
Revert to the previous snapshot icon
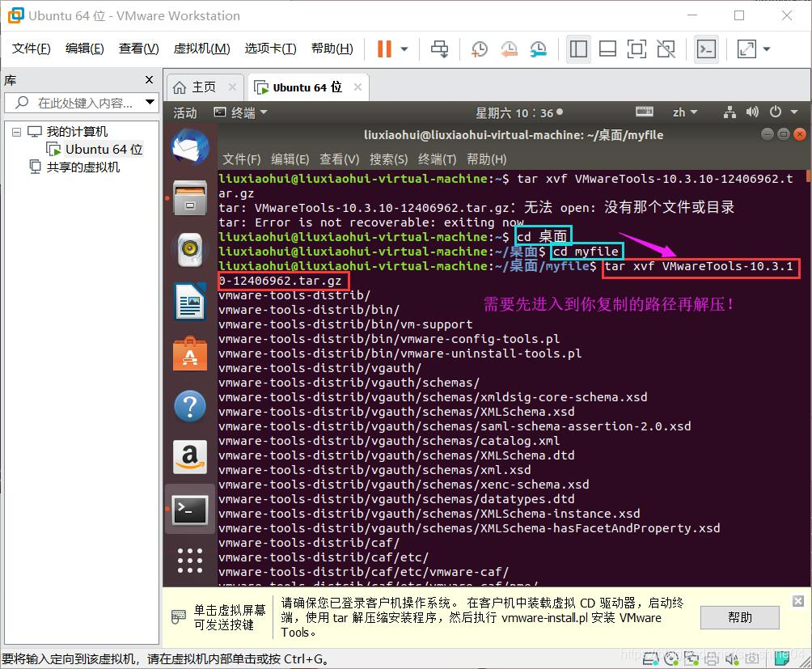click(509, 49)
